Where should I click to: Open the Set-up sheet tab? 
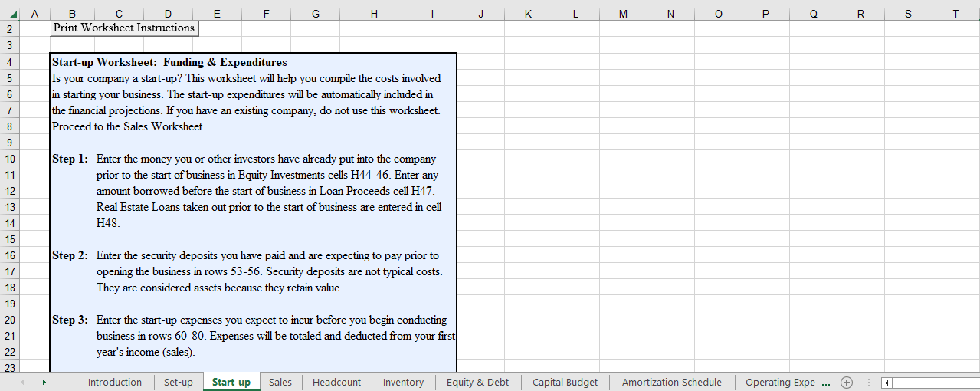click(178, 383)
